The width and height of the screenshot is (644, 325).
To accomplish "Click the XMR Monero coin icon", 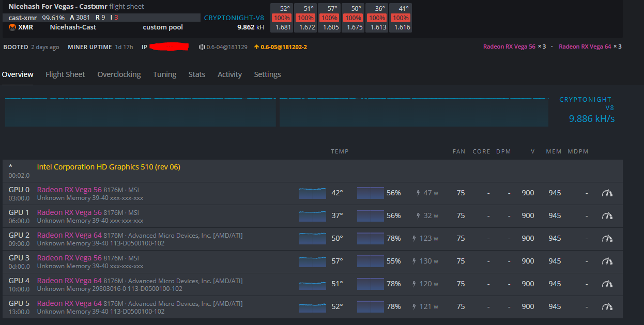I will point(12,27).
